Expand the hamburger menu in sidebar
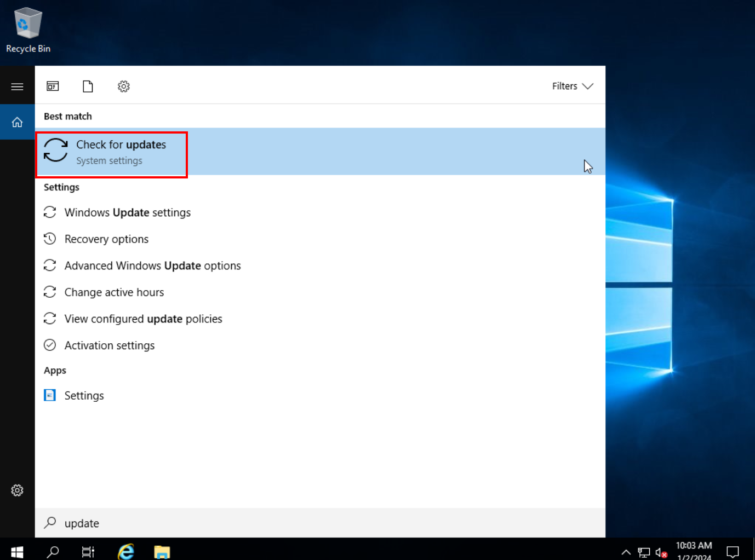The width and height of the screenshot is (755, 560). point(17,86)
